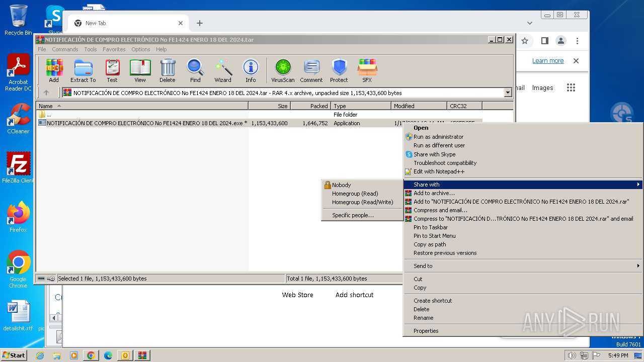This screenshot has width=644, height=362.
Task: Select Specific people... option
Action: (x=362, y=215)
